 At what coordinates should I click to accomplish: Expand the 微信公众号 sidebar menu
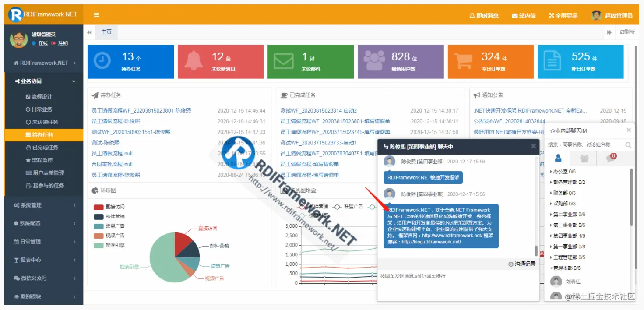pos(44,278)
